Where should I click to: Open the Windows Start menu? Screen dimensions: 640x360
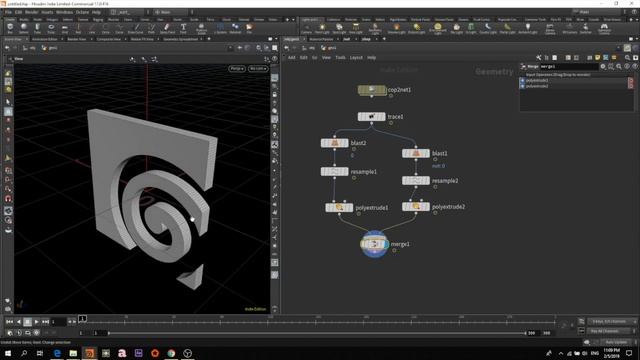[8, 353]
